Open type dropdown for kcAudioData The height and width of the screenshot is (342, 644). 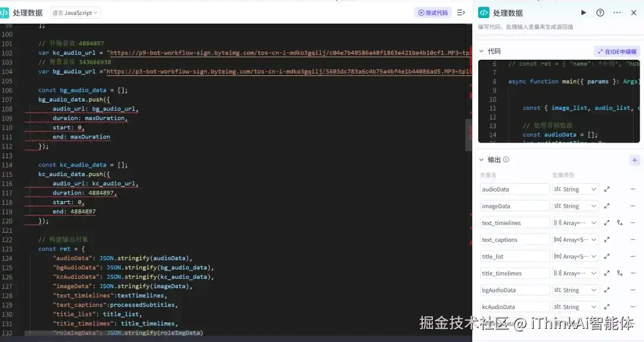coord(575,307)
